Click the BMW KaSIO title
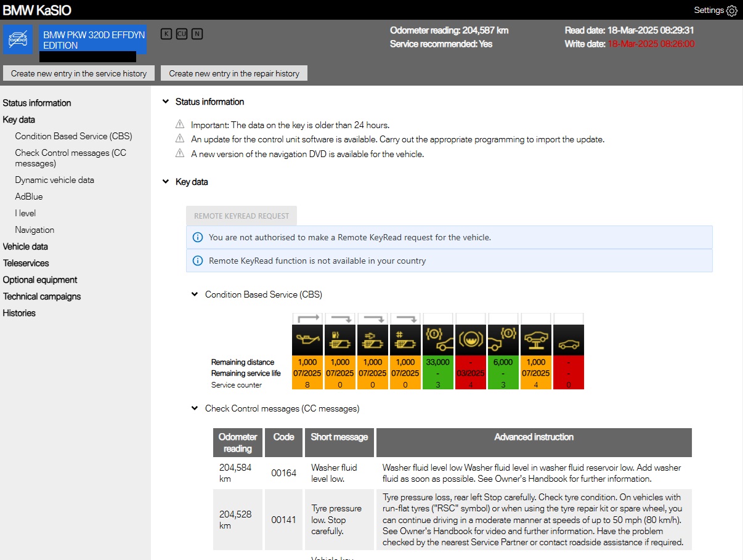743x560 pixels. coord(37,10)
